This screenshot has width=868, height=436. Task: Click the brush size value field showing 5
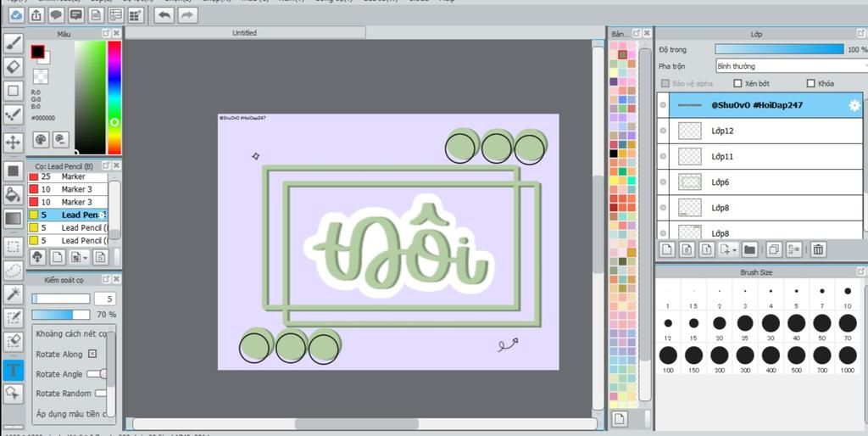point(104,299)
